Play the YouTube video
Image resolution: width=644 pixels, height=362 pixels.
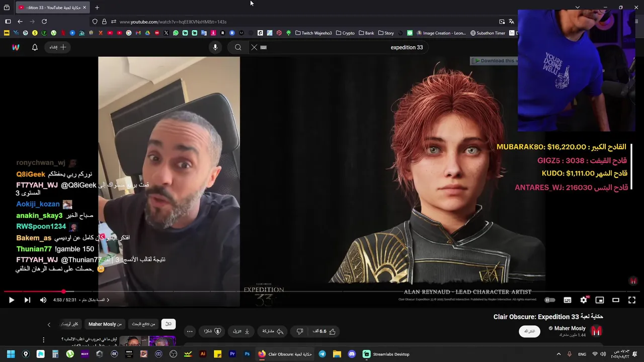tap(11, 300)
